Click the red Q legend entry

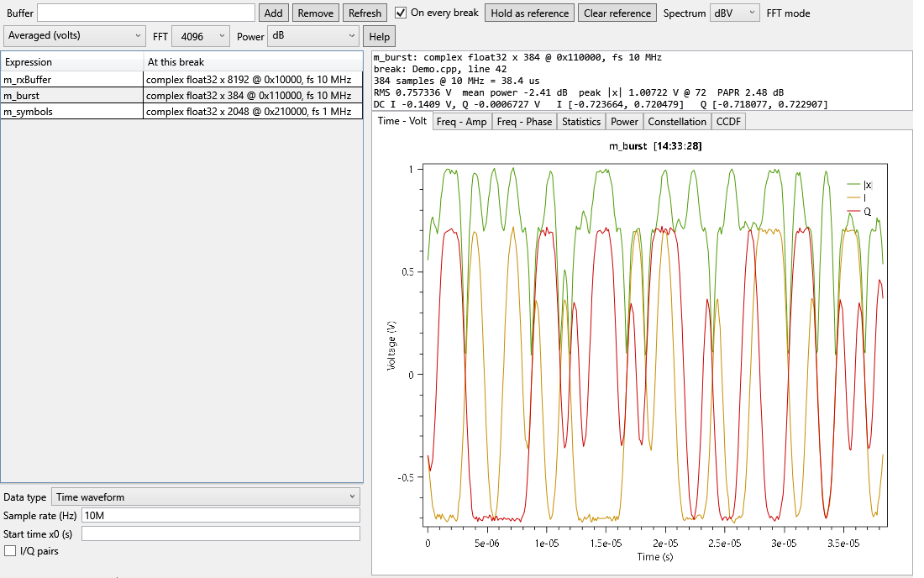click(859, 212)
